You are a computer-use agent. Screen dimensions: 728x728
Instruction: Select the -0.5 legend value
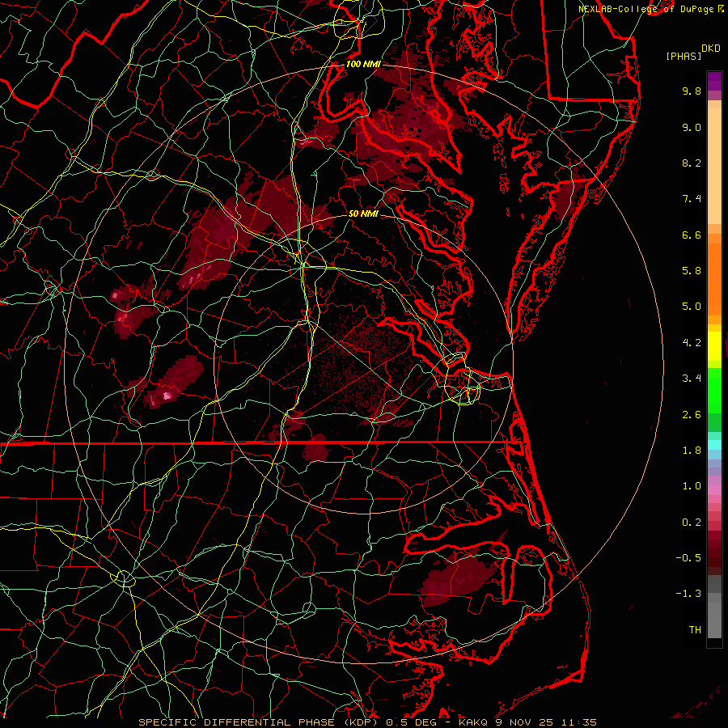tap(688, 558)
